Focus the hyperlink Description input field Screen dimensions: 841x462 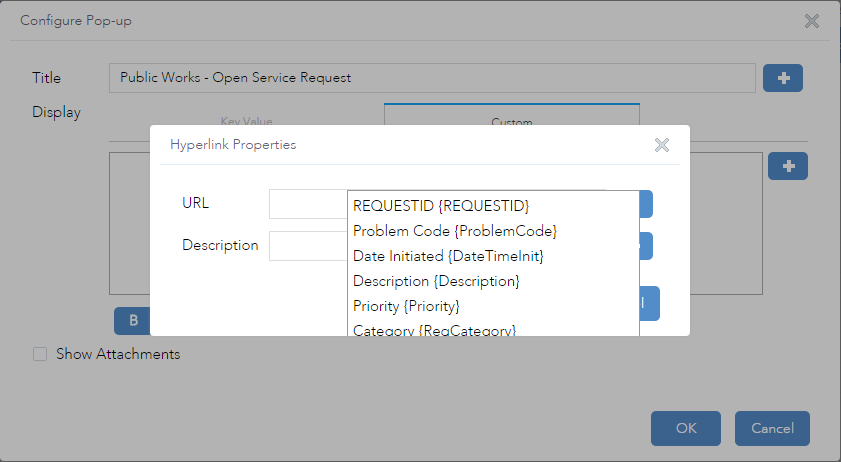tap(308, 245)
